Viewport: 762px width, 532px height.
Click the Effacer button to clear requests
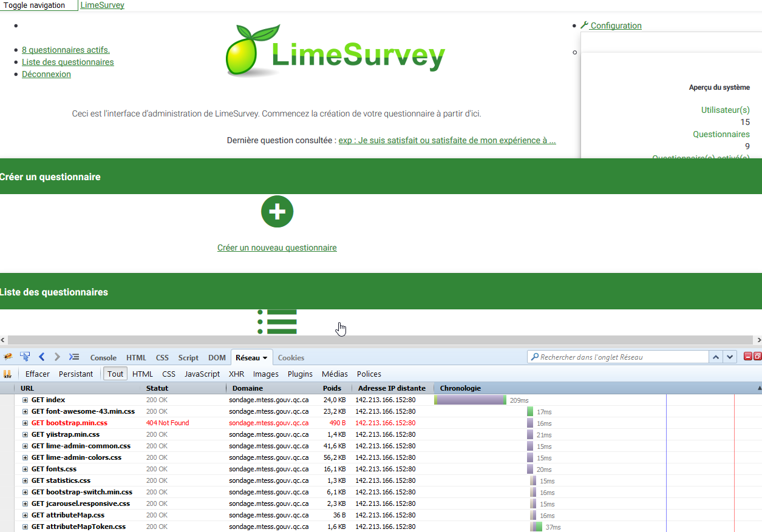[x=38, y=374]
